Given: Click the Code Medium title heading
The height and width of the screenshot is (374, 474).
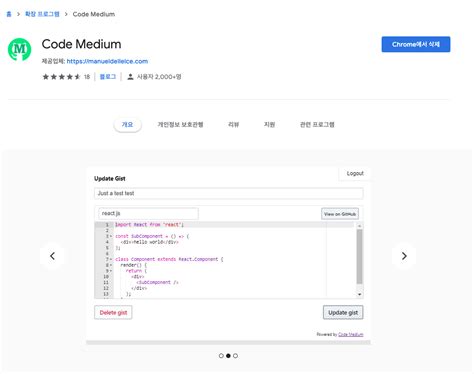Looking at the screenshot, I should pos(81,44).
